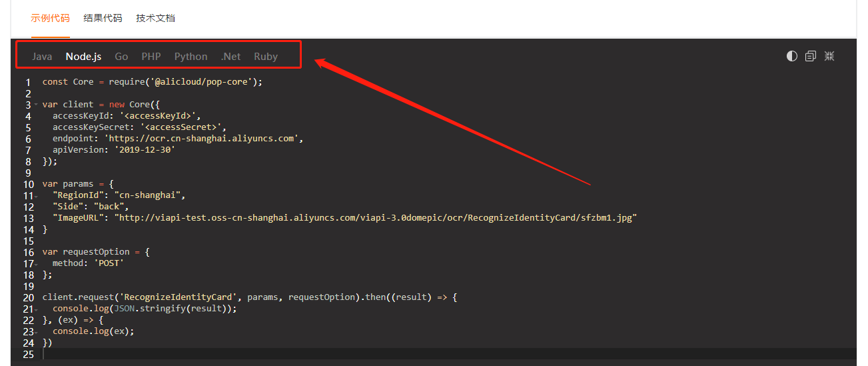This screenshot has width=868, height=366.
Task: Collapse the fold arrow at line 3
Action: pos(36,105)
